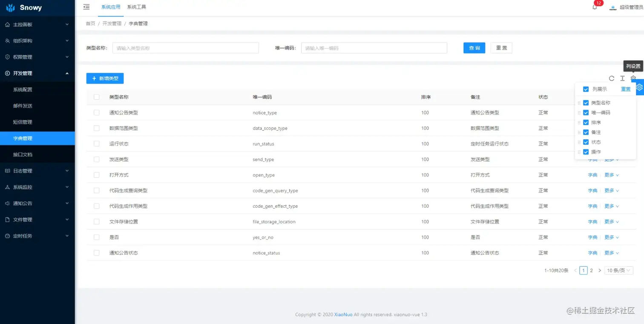Select the 通知公告类型 row checkbox
Viewport: 644px width, 324px height.
tap(97, 113)
